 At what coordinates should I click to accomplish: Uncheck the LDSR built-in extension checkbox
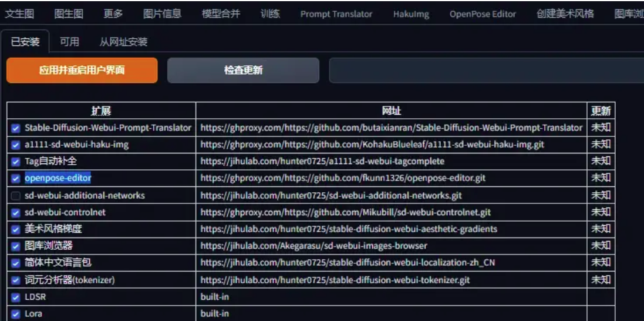click(x=16, y=297)
